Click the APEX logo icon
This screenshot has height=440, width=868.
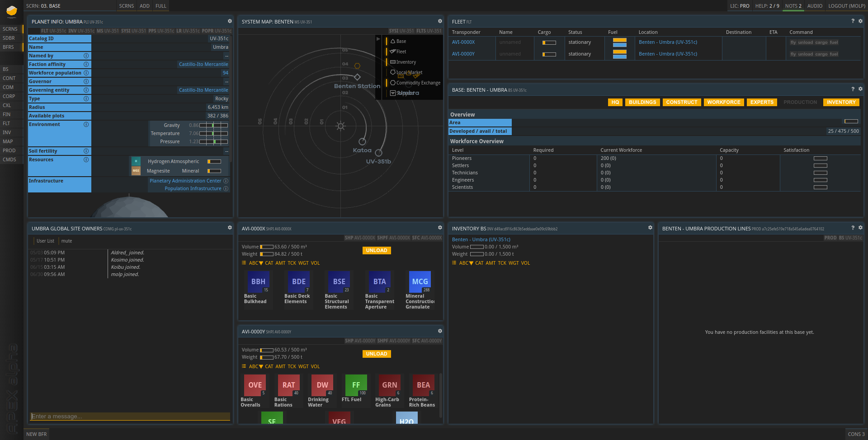coord(11,11)
